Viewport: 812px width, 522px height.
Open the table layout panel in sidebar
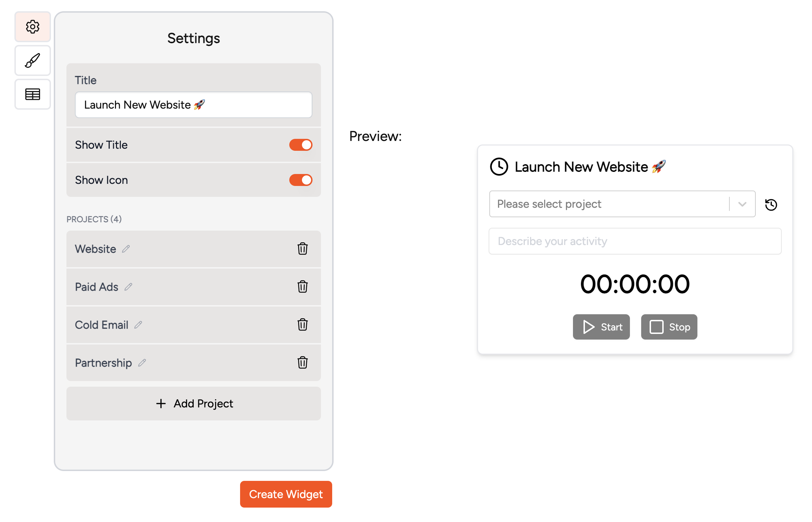pyautogui.click(x=32, y=94)
